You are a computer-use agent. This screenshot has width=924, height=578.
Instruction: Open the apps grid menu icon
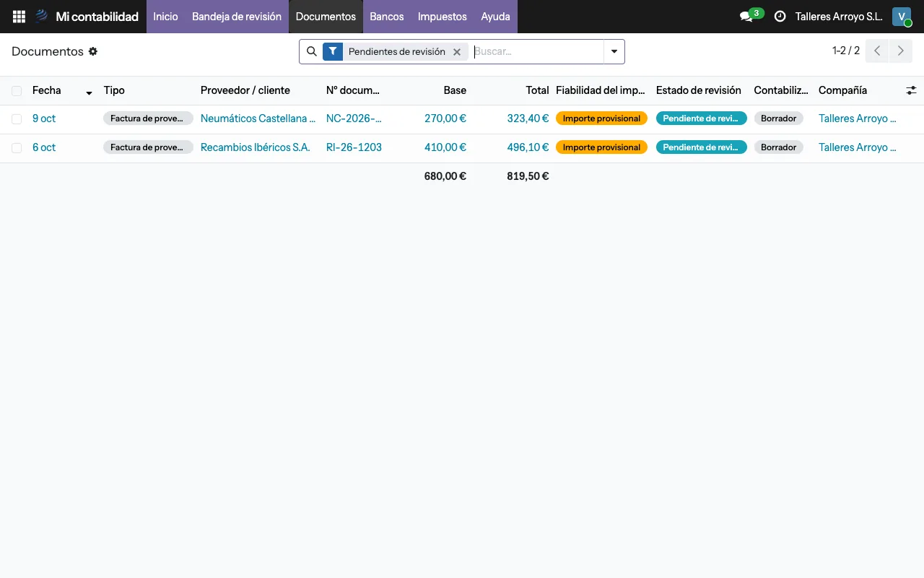[x=19, y=17]
